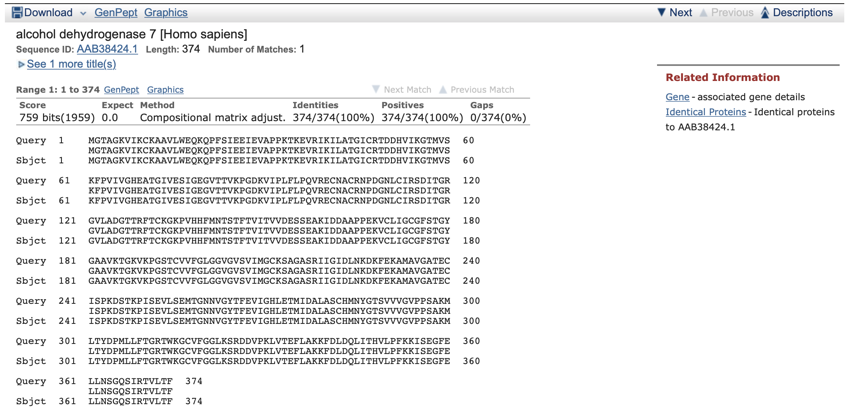Open the Graphics link in top toolbar
The width and height of the screenshot is (850, 417).
165,13
